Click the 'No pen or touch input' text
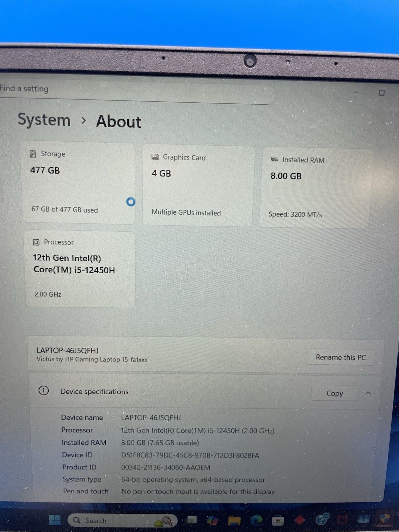Screen dimensions: 399x532 pyautogui.click(x=198, y=491)
